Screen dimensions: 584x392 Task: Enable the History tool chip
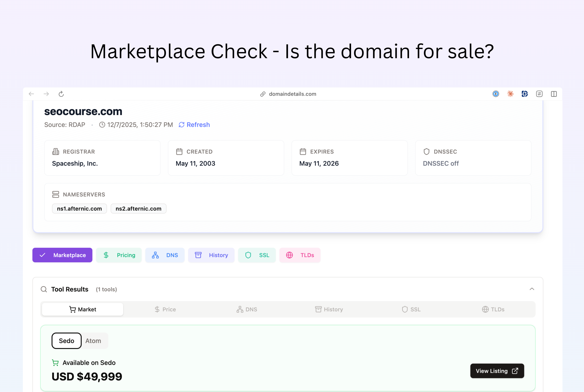click(211, 255)
